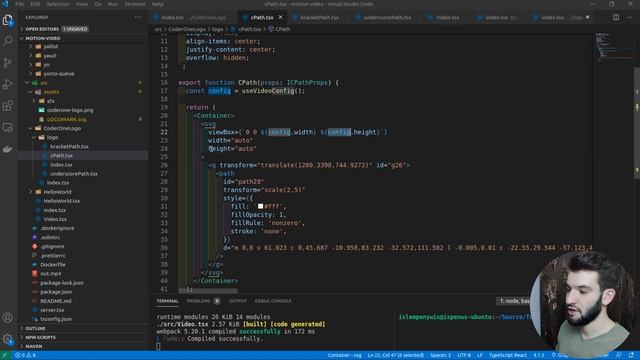This screenshot has height=360, width=640.
Task: Expand the Outline section
Action: 36,328
